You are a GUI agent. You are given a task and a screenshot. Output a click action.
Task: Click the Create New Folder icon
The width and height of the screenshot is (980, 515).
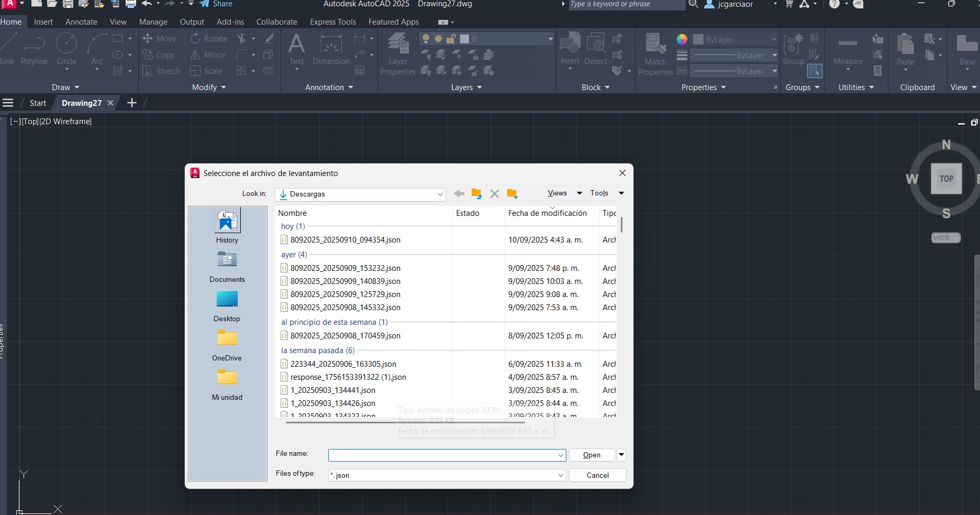(512, 194)
